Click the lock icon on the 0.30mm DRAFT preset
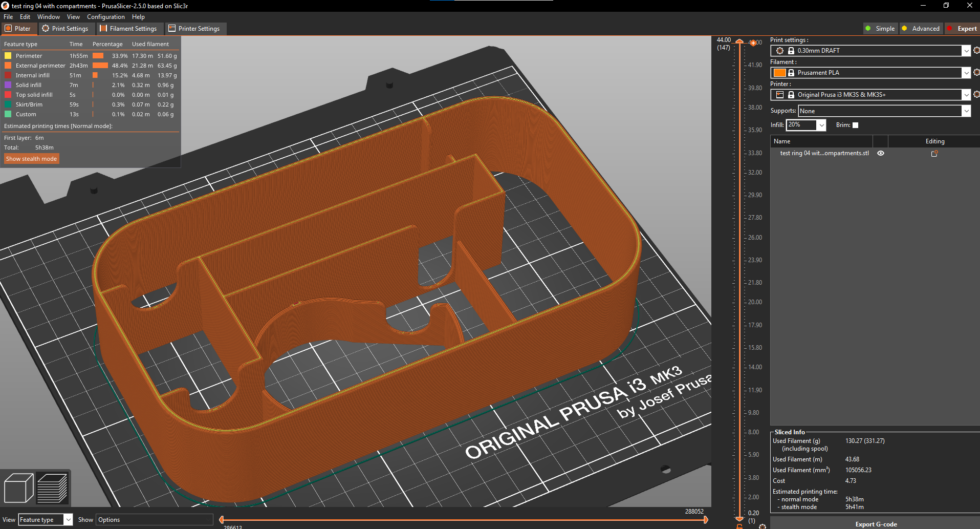The height and width of the screenshot is (529, 980). [791, 51]
